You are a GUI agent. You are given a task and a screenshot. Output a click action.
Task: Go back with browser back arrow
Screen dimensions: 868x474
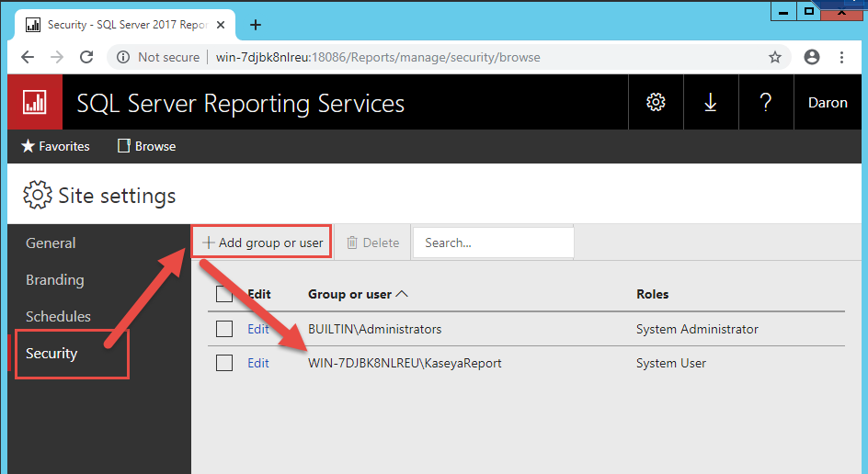28,57
